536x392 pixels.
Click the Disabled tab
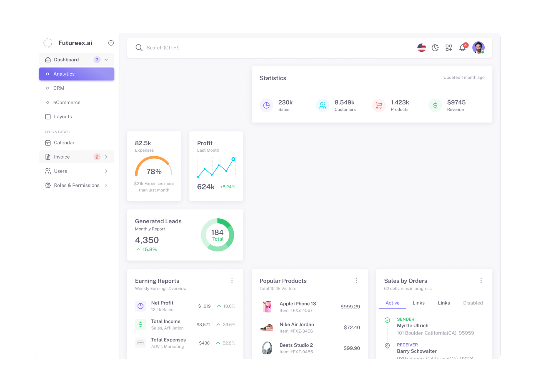473,303
